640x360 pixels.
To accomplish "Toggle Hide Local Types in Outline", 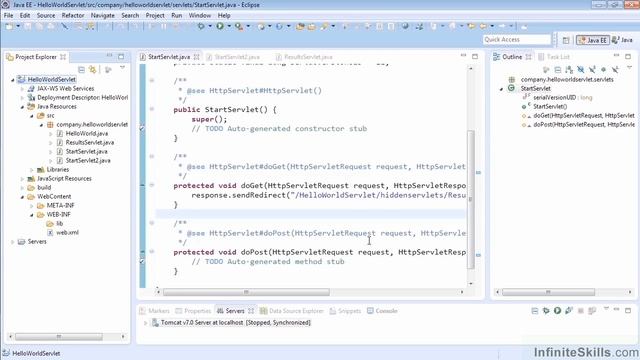I will (615, 70).
